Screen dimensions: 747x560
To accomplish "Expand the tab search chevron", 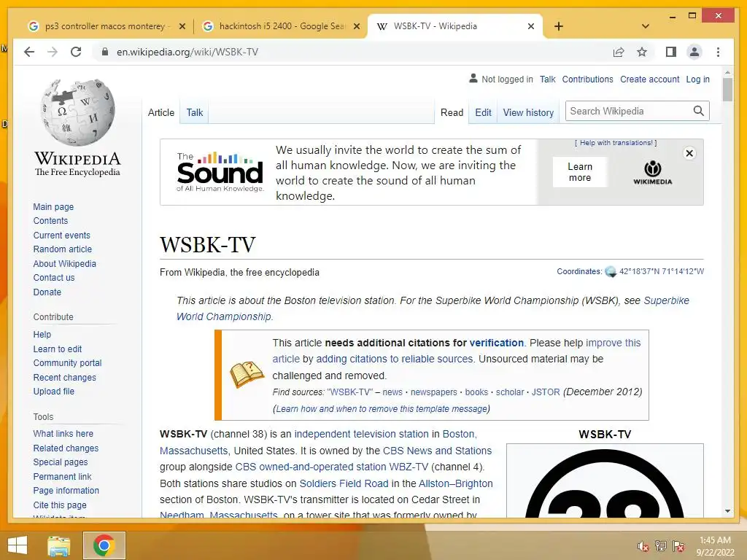I will click(646, 26).
